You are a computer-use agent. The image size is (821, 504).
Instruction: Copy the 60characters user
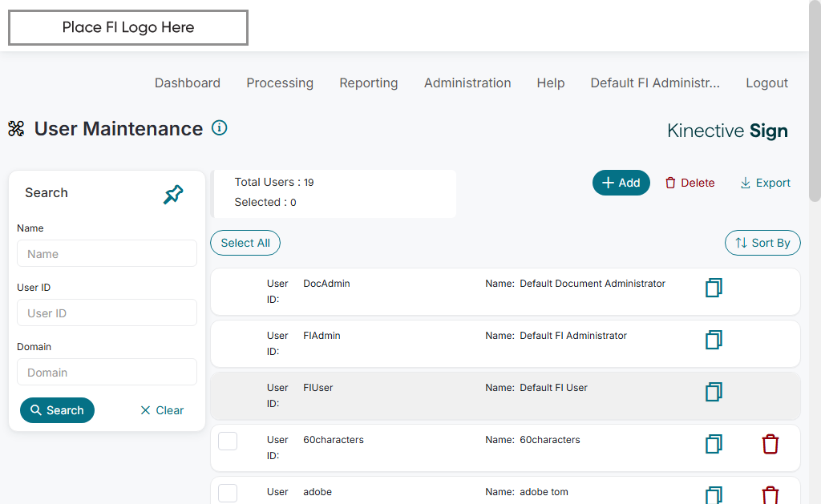point(714,444)
